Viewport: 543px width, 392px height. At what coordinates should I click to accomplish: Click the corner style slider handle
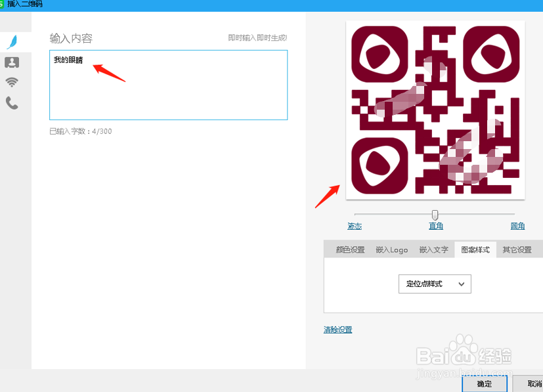(435, 215)
